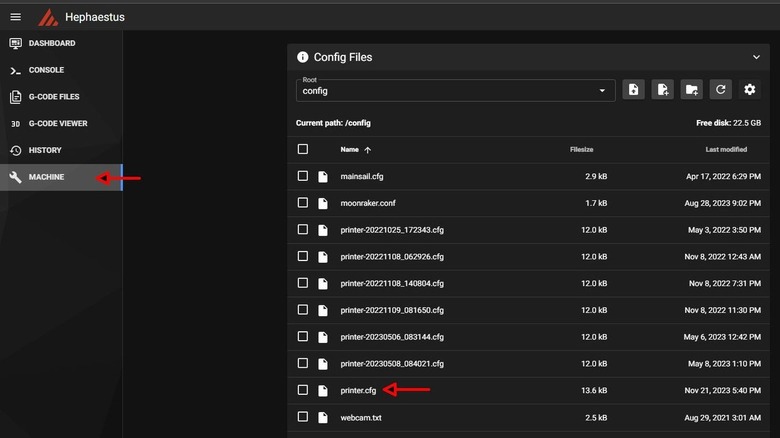Click the Config Files info icon
Image resolution: width=780 pixels, height=438 pixels.
pos(303,58)
